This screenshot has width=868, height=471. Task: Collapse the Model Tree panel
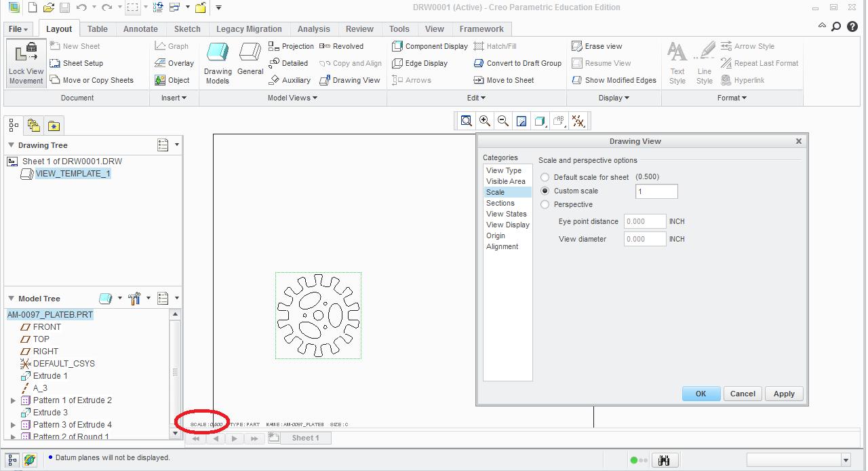point(11,299)
